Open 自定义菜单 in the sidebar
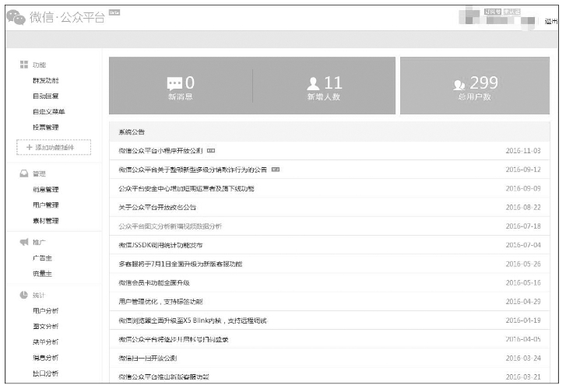 pos(49,111)
